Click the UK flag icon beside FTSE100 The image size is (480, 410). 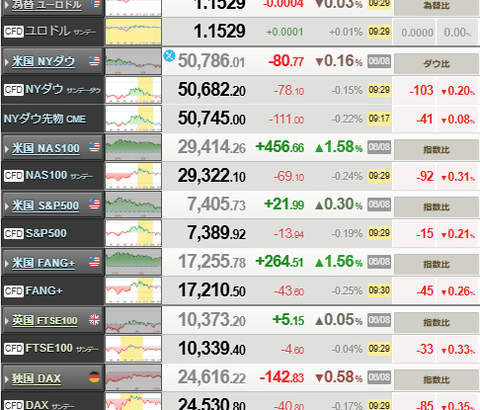tap(94, 320)
